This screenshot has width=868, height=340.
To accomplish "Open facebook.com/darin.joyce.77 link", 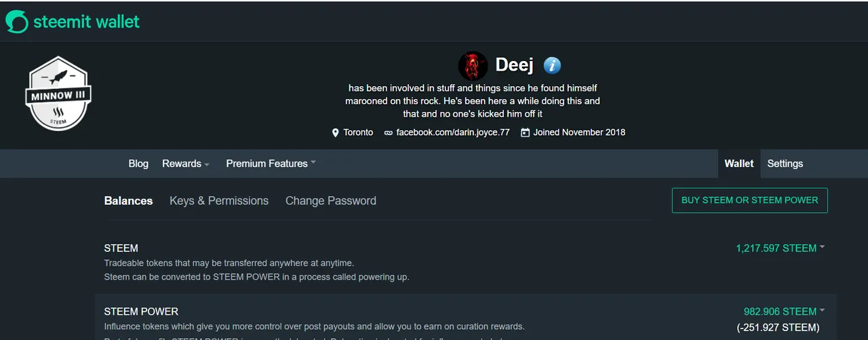I will [x=453, y=132].
